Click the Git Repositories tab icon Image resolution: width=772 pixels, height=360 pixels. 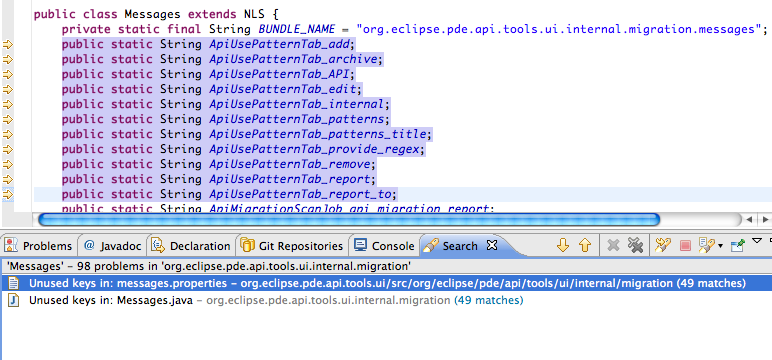click(x=248, y=245)
